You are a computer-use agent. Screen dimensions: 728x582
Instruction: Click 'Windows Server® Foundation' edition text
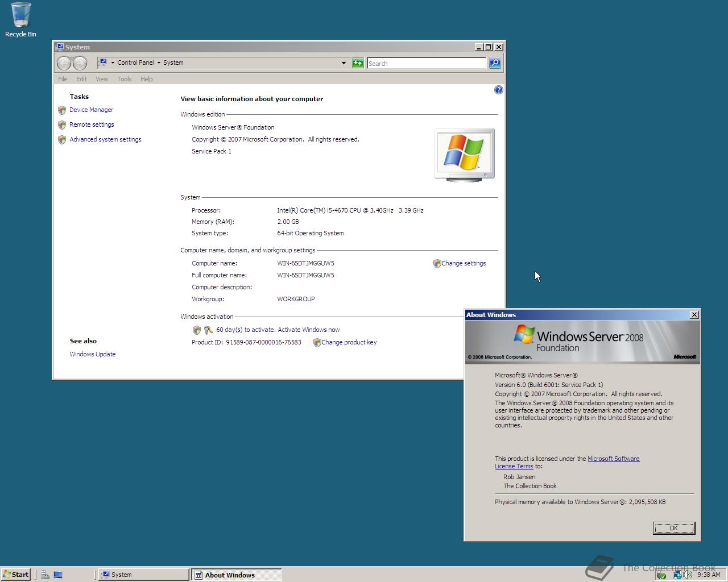[233, 127]
